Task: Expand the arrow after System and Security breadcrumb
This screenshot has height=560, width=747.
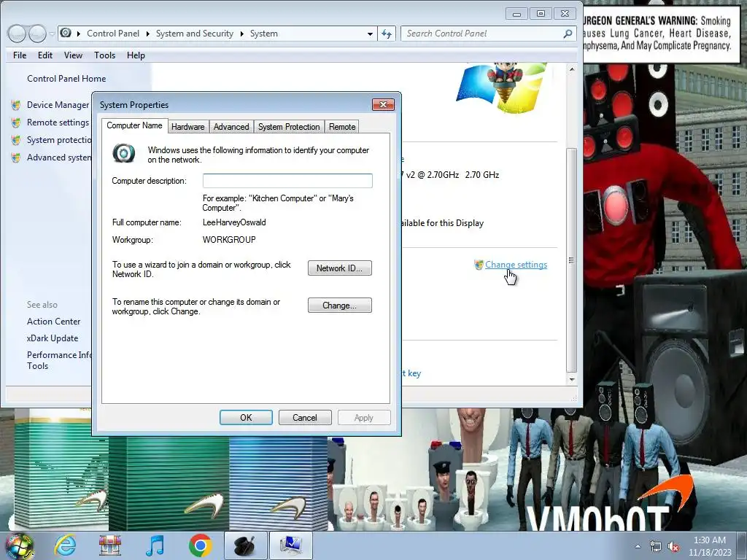Action: pyautogui.click(x=242, y=34)
